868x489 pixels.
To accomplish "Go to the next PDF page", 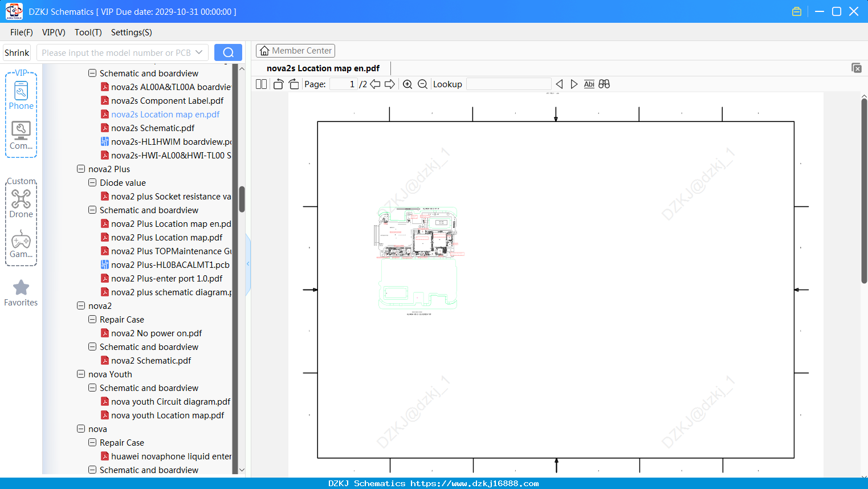I will (x=390, y=84).
